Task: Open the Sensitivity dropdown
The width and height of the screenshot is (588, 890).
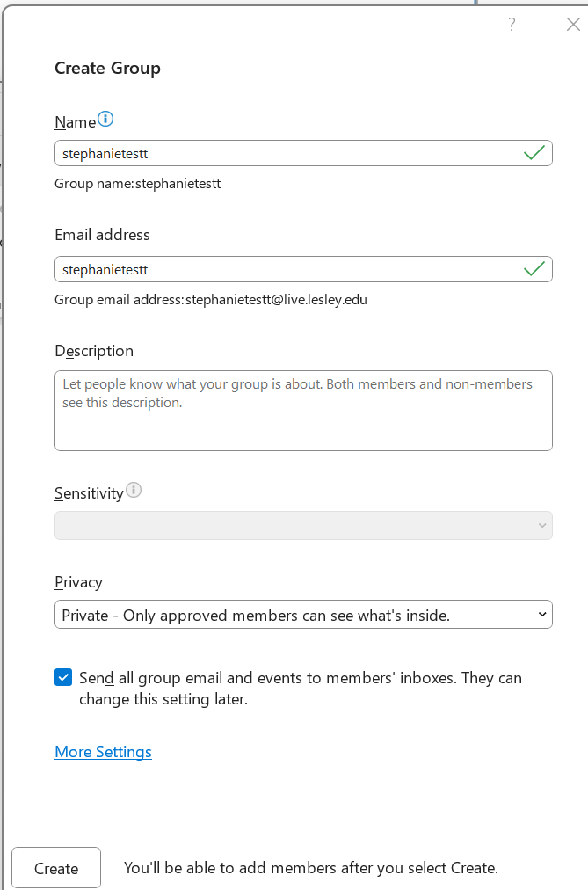Action: tap(303, 526)
